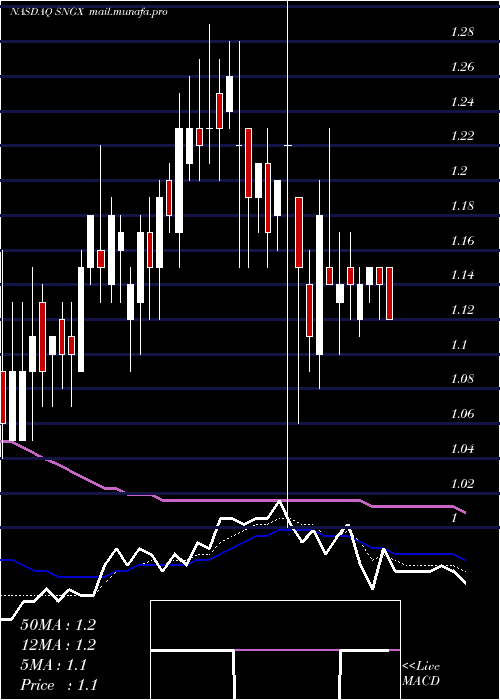Screen dimensions: 500x700
Task: Click the 12MA : 1.2 legend text
Action: pyautogui.click(x=58, y=645)
